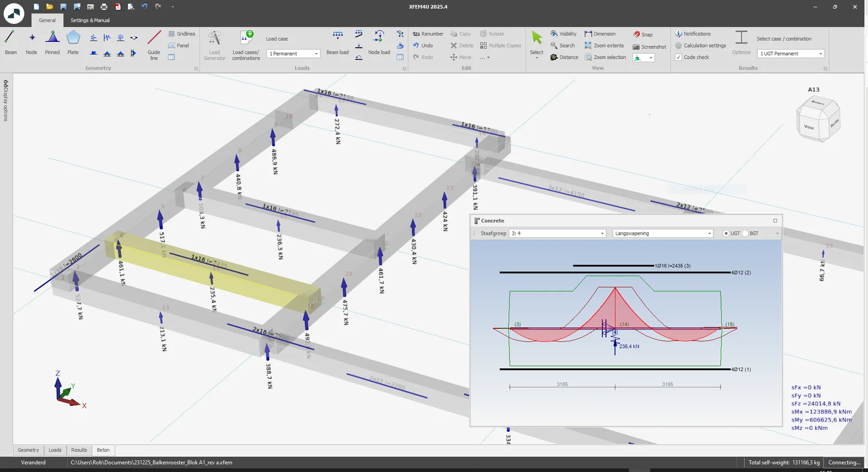Click Zoom extents
Viewport: 868px width, 472px height.
tap(604, 46)
